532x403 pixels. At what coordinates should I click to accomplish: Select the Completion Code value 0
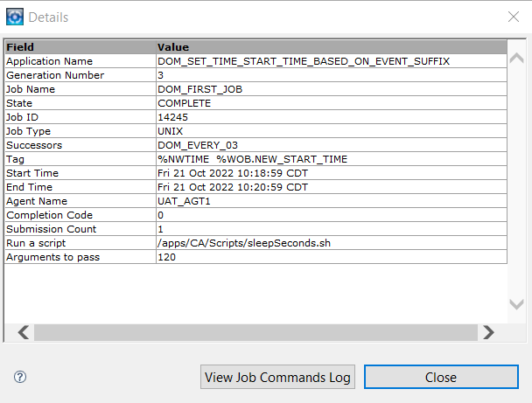point(332,215)
